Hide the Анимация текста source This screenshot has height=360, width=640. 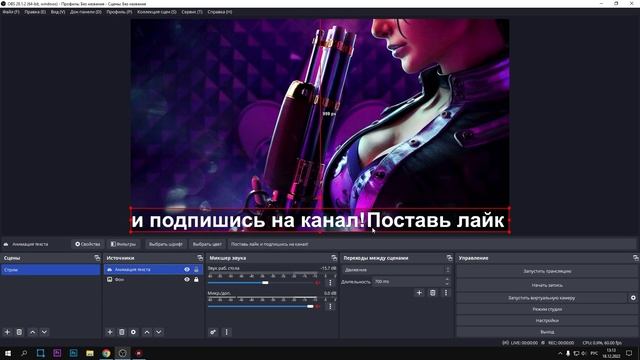(x=187, y=269)
